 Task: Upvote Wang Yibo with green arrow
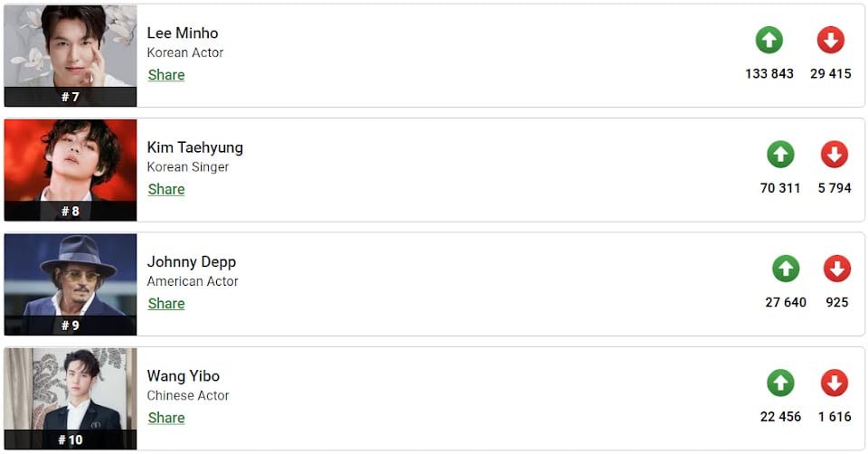click(x=780, y=383)
